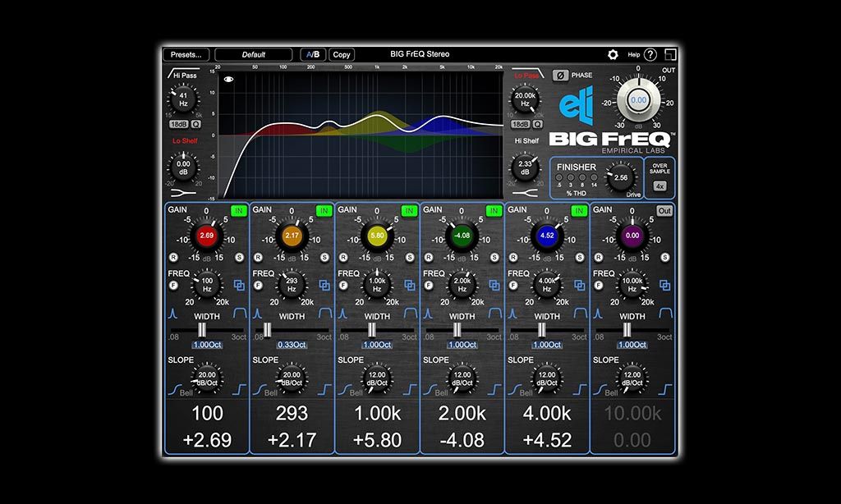Click the link icon on the 100 Hz band
The height and width of the screenshot is (504, 841).
239,285
